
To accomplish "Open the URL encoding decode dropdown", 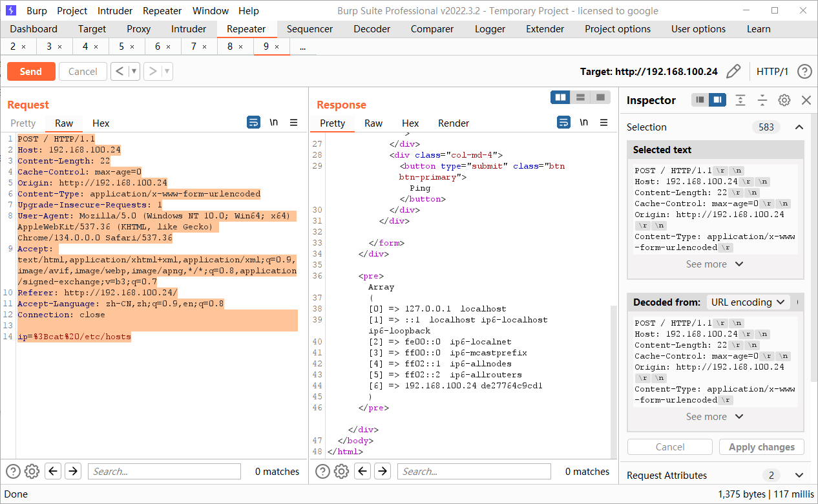I will tap(748, 302).
